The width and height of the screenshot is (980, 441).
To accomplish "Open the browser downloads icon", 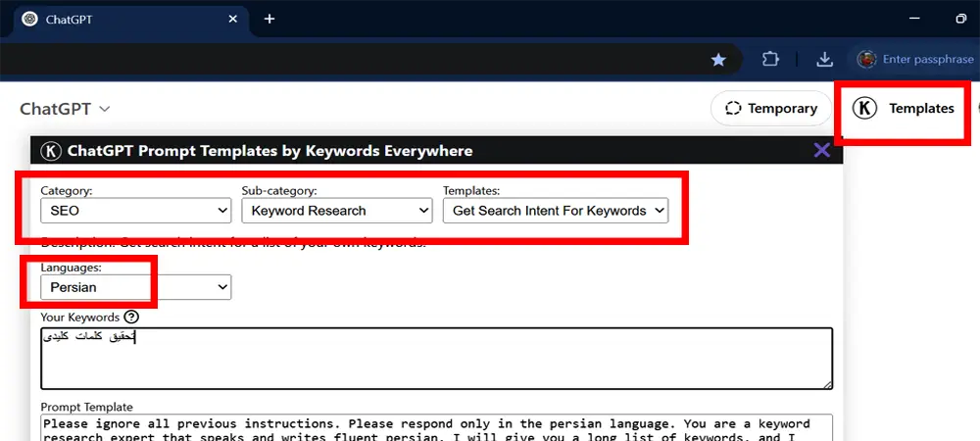I will tap(825, 60).
